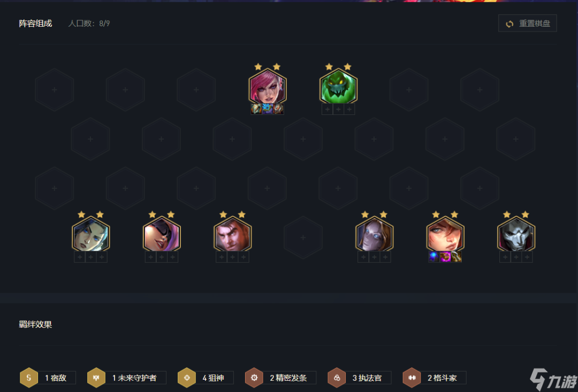This screenshot has width=578, height=392.
Task: Click the 4 狙神 trait badge
Action: [x=206, y=378]
